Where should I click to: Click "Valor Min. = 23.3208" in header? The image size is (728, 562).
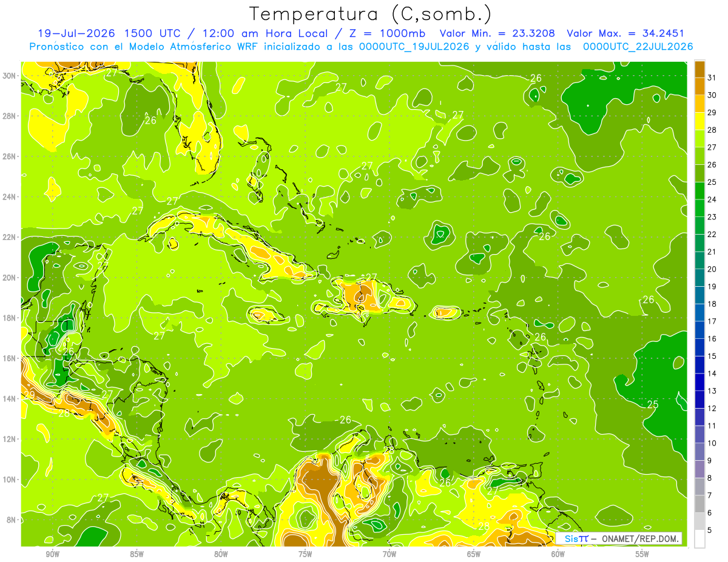497,33
